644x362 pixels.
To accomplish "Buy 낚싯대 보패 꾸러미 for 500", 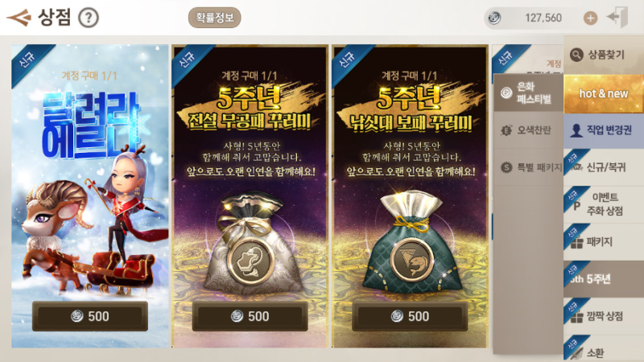I will [410, 316].
